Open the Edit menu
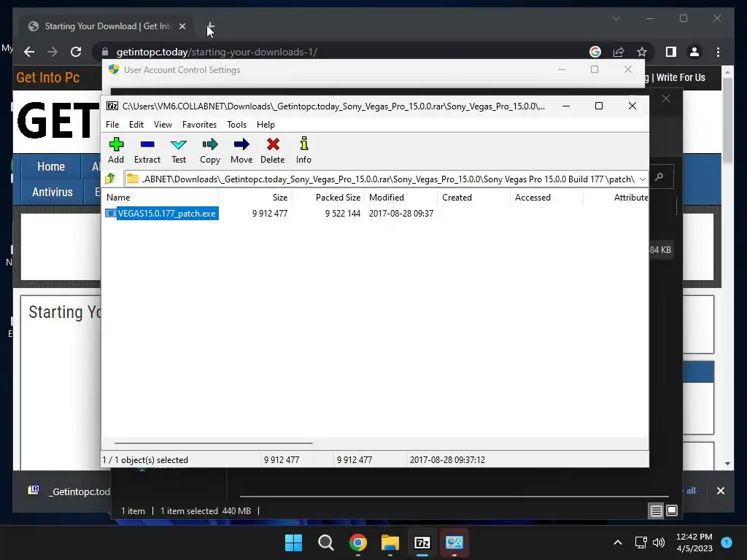The image size is (747, 560). 136,124
